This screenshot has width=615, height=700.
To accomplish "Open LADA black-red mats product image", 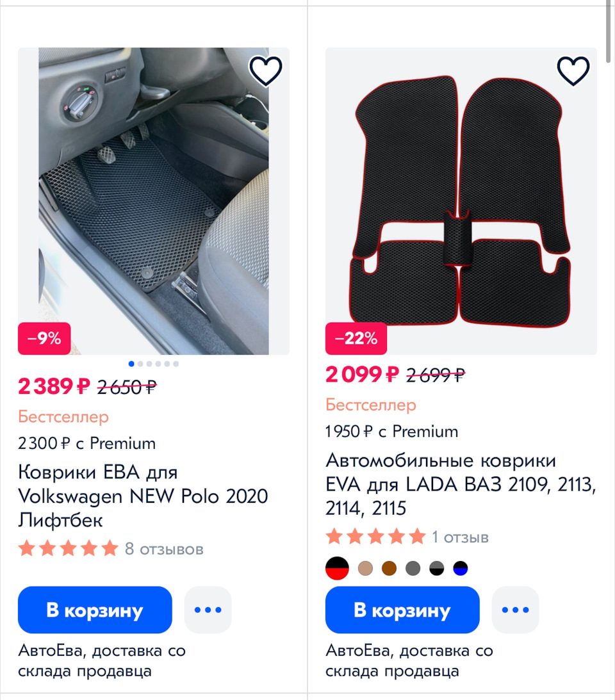I will (x=461, y=201).
